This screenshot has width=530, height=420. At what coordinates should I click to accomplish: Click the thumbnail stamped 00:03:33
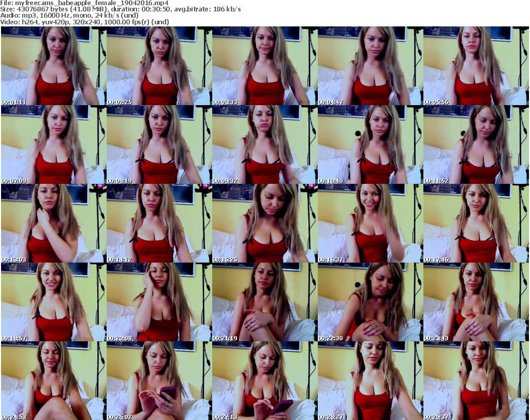[264, 66]
